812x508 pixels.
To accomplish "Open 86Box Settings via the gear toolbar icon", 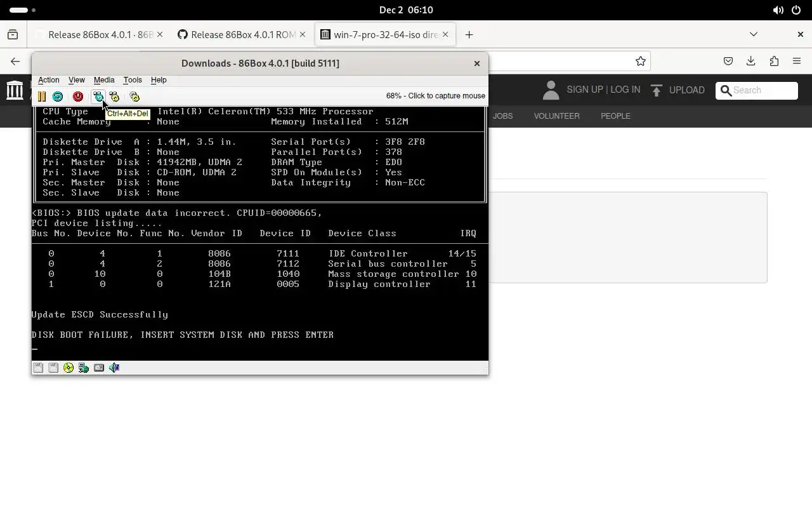I will tap(134, 97).
